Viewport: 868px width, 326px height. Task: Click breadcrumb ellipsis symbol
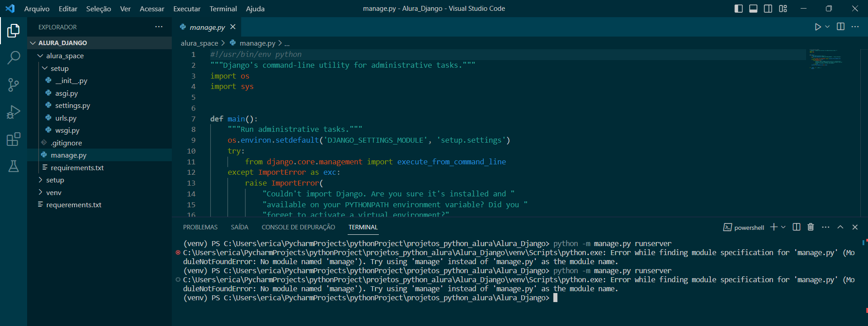point(287,43)
